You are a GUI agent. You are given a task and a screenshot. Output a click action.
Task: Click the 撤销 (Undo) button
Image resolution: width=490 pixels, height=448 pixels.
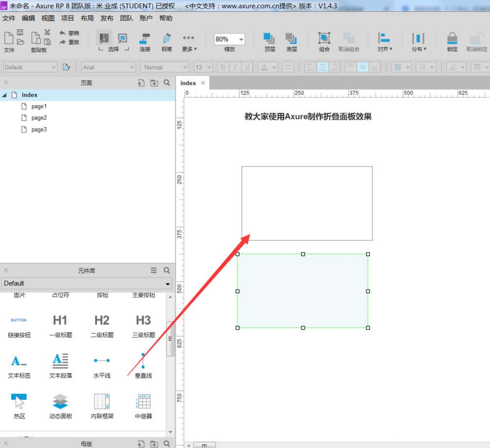coord(70,32)
